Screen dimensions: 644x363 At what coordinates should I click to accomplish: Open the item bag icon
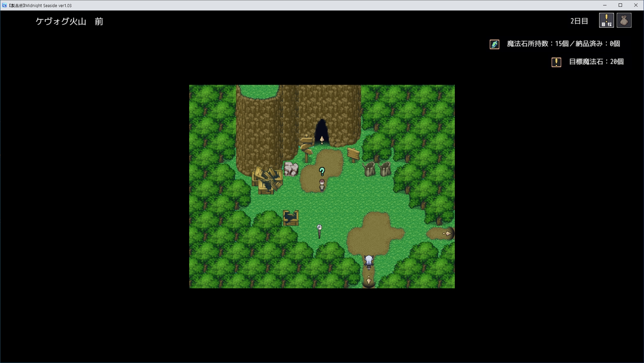624,20
